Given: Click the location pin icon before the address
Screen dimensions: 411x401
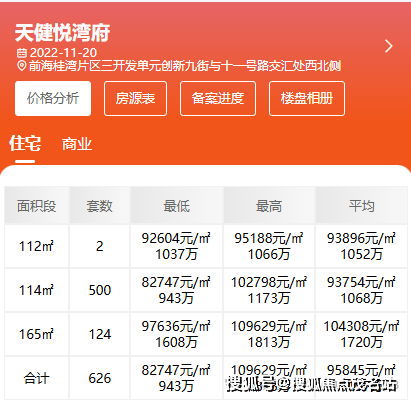Looking at the screenshot, I should click(21, 66).
